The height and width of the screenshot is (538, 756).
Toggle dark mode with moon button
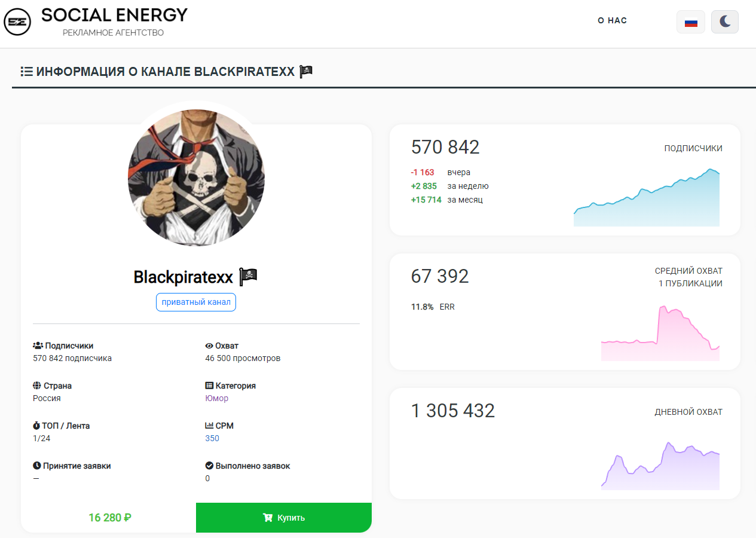[x=725, y=22]
